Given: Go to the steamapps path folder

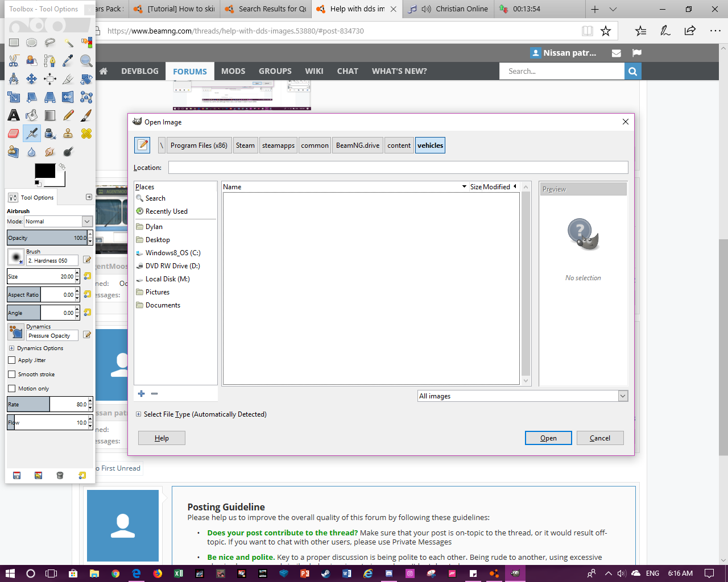Looking at the screenshot, I should point(279,145).
